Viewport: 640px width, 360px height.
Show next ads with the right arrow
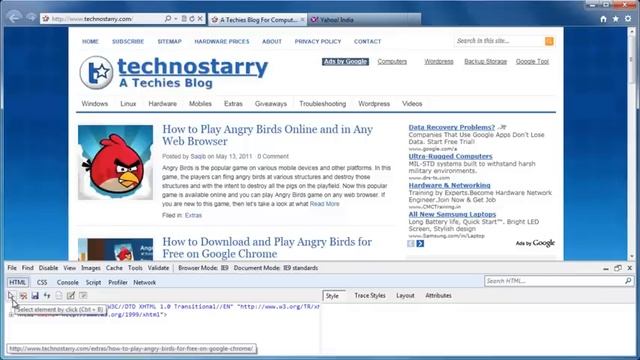[x=420, y=243]
